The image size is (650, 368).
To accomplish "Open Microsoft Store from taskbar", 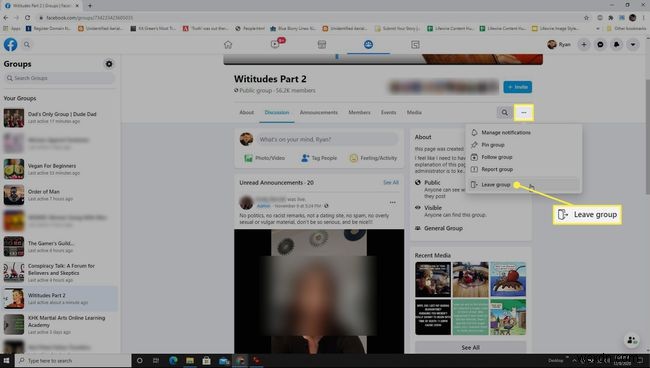I will pos(206,361).
